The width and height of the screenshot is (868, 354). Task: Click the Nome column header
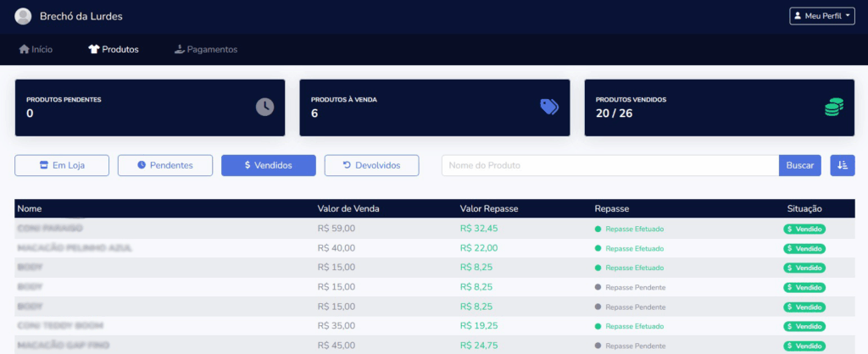pos(30,208)
